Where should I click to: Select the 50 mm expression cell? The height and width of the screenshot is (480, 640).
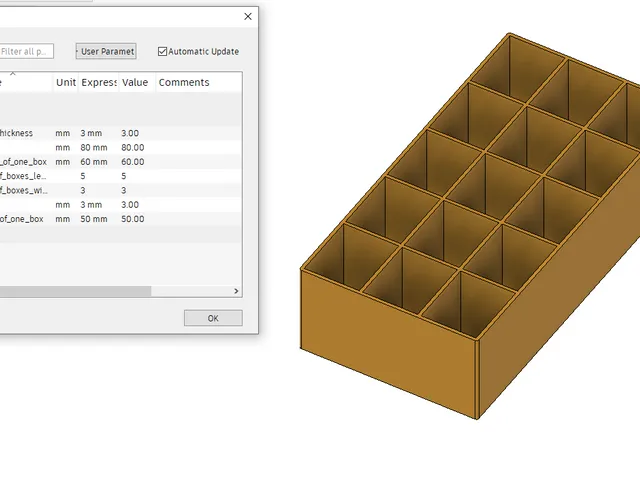(94, 219)
